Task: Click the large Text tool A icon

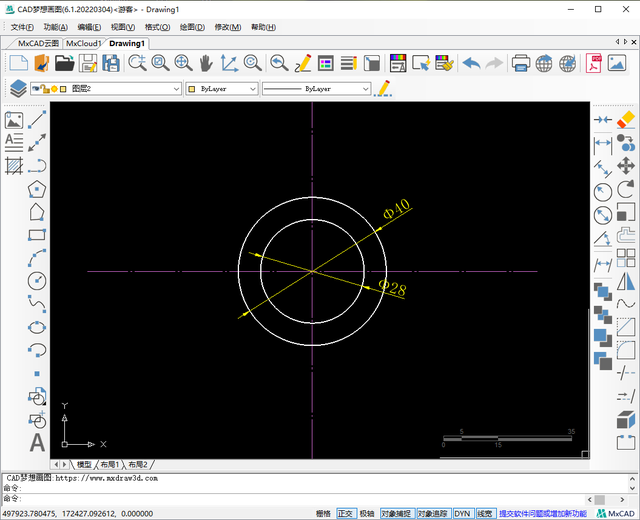Action: tap(38, 441)
